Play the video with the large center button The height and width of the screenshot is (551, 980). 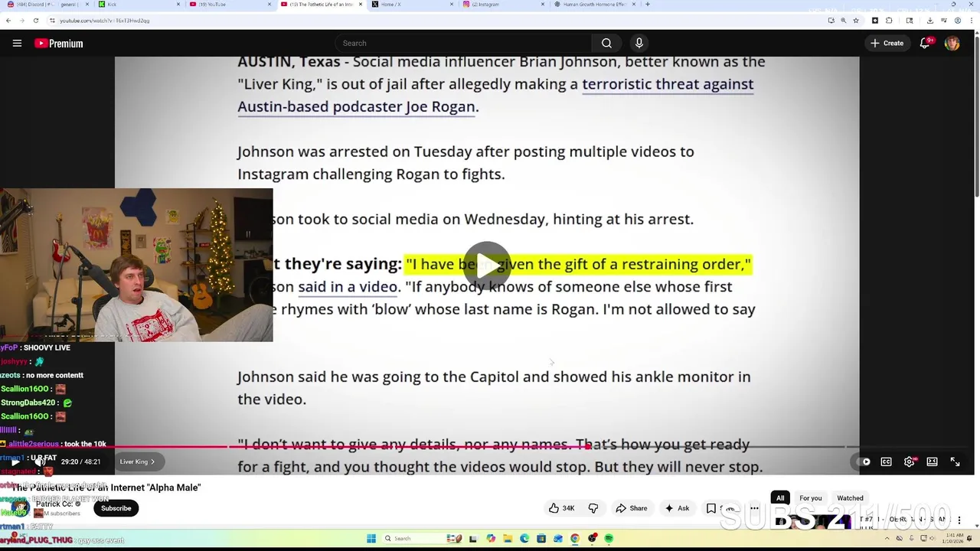point(487,265)
